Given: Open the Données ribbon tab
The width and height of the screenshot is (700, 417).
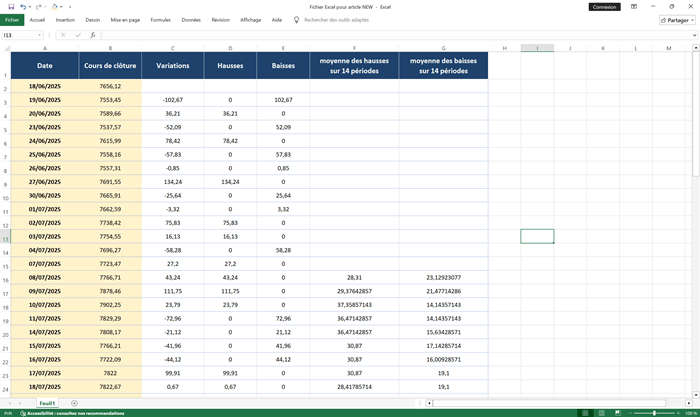Looking at the screenshot, I should 190,19.
